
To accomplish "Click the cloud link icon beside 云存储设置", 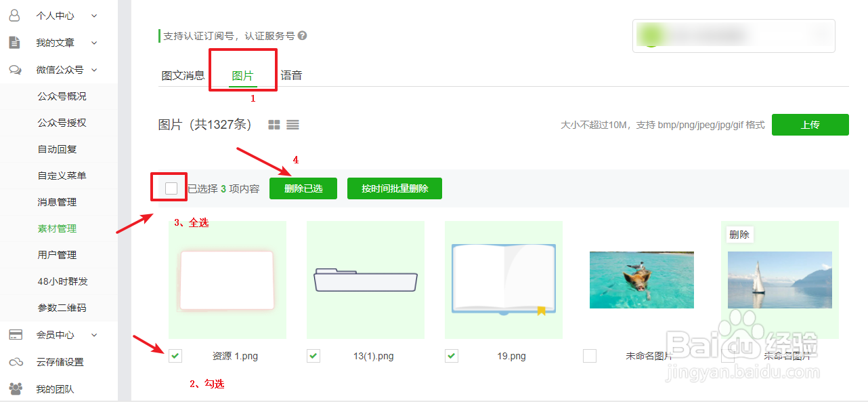I will point(15,361).
